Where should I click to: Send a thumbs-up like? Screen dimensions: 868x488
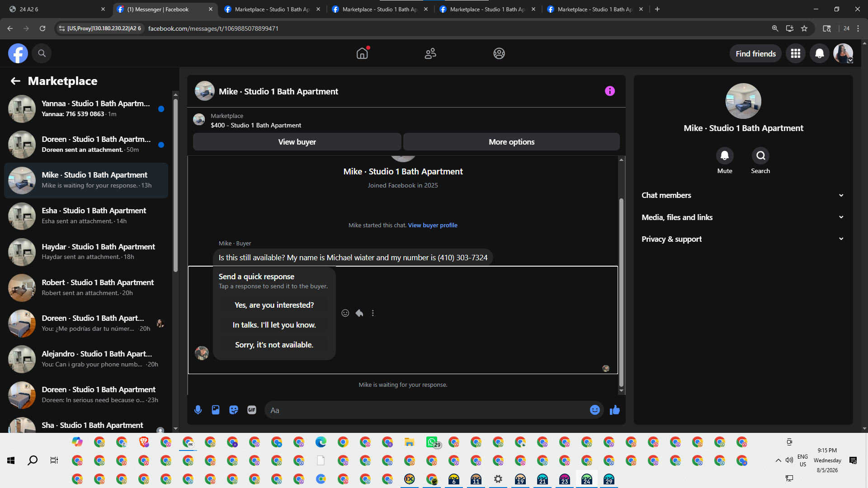pos(615,410)
